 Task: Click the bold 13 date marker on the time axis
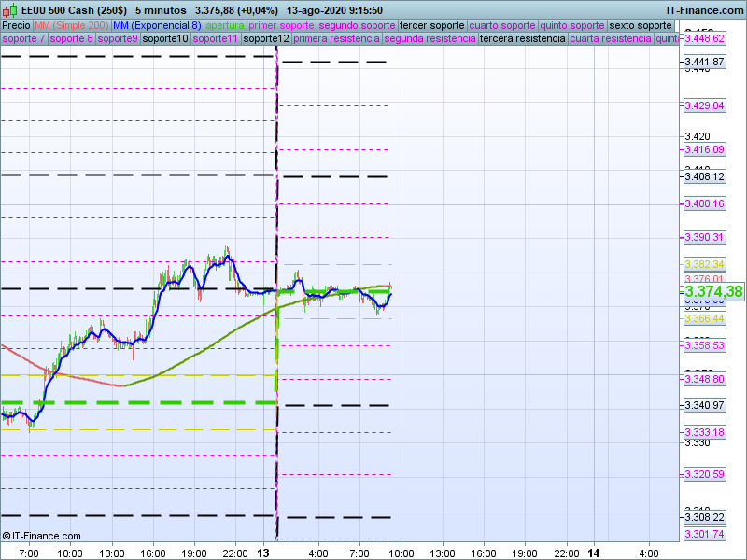pyautogui.click(x=263, y=553)
